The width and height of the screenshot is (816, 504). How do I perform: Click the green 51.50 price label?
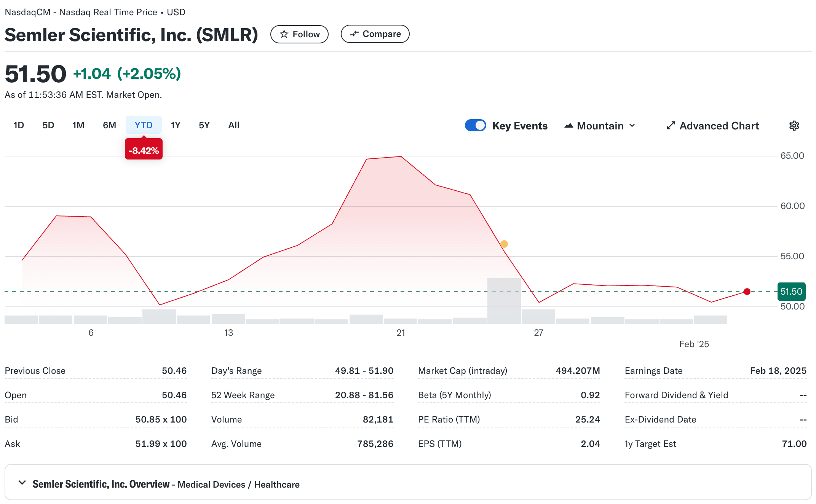click(x=791, y=292)
